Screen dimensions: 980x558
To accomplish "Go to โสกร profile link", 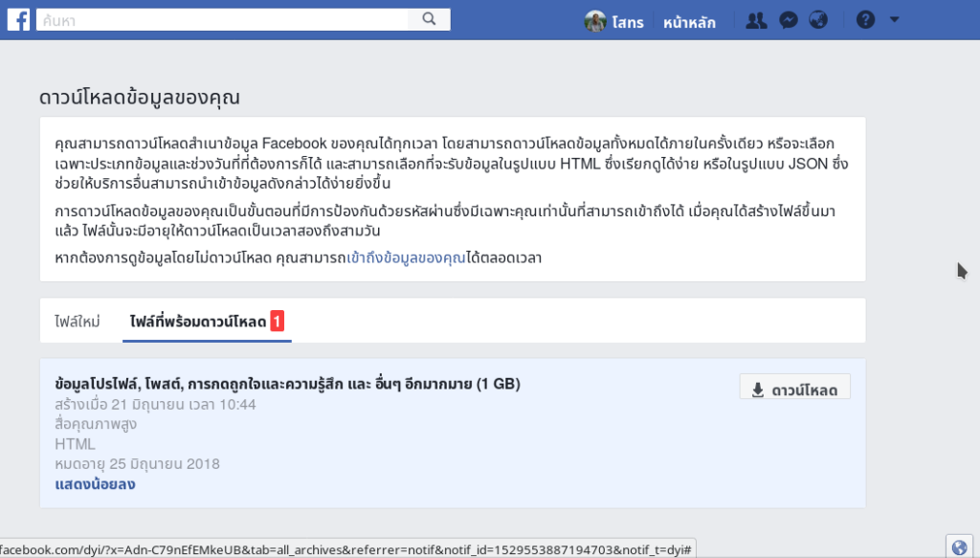I will pyautogui.click(x=628, y=22).
